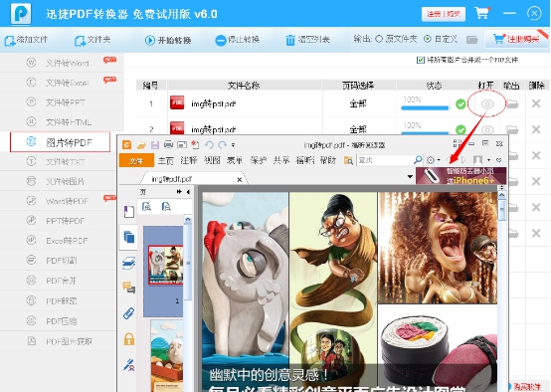Click the Foxit Reader search input field
Screen dimensions: 551x392
(385, 160)
